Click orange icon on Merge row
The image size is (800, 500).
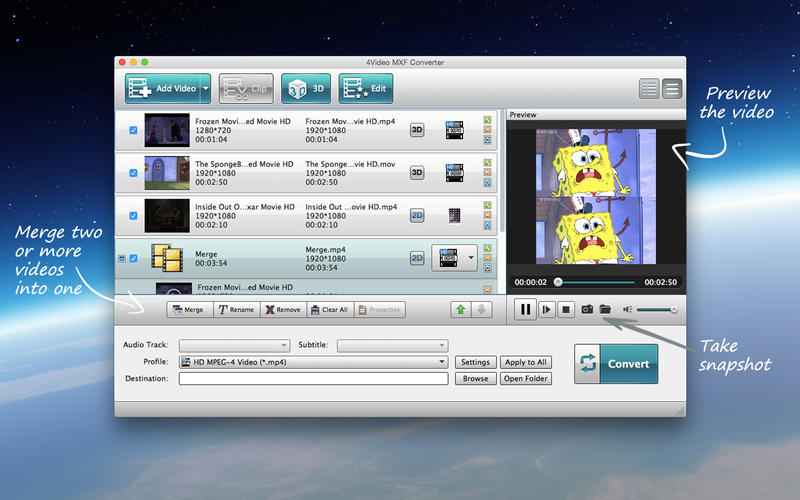click(487, 258)
